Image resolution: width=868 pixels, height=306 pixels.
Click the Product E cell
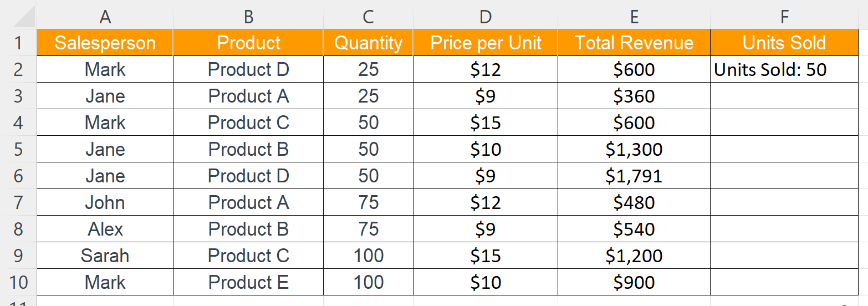click(x=248, y=282)
